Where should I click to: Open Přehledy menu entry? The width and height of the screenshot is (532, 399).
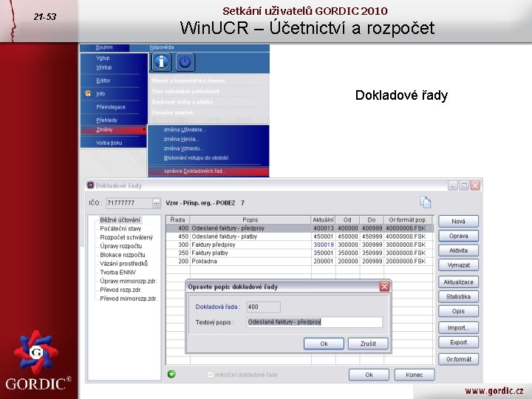[x=106, y=120]
